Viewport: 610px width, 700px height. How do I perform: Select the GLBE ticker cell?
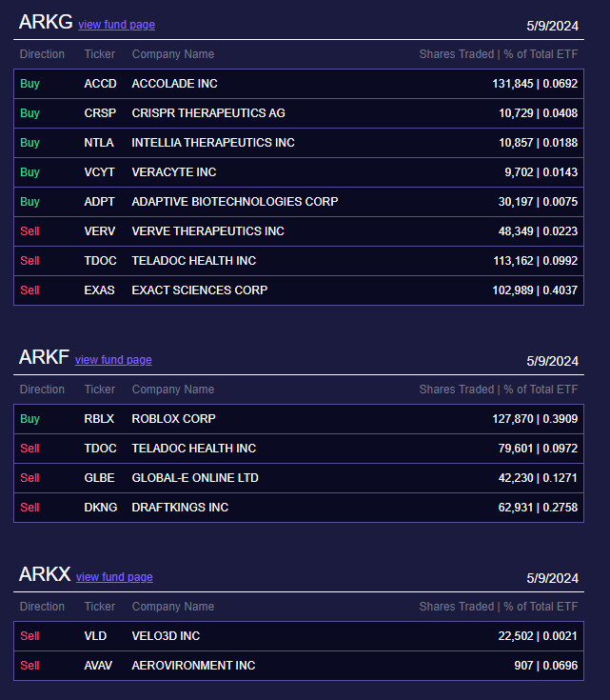100,478
